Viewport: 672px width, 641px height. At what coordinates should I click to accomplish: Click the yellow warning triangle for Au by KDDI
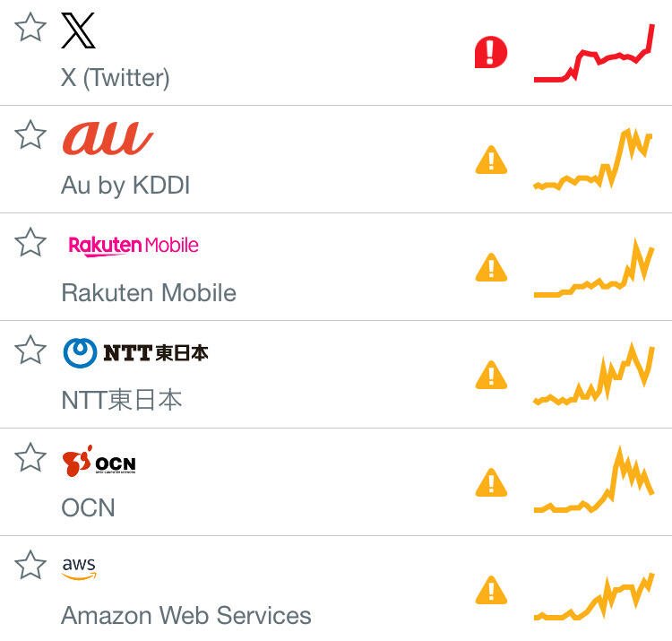[x=491, y=160]
